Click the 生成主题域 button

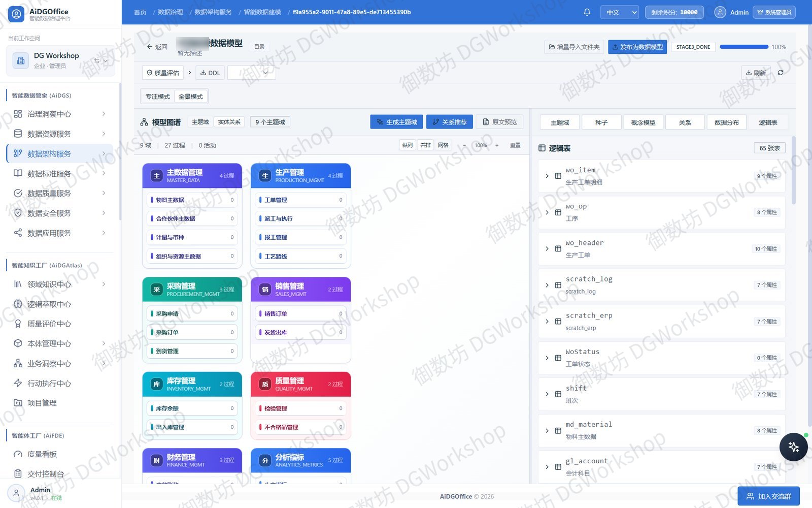[x=397, y=122]
